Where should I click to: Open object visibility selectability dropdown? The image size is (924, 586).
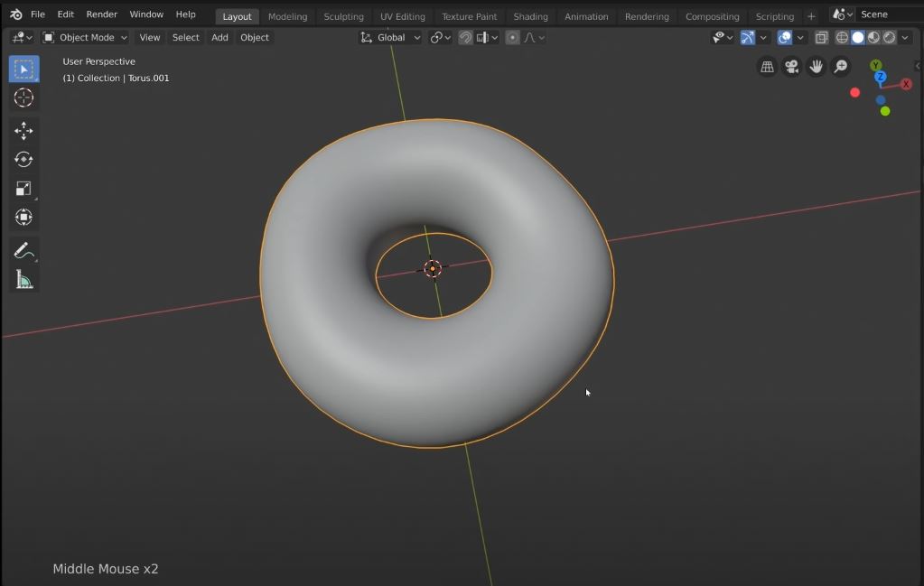click(x=723, y=38)
